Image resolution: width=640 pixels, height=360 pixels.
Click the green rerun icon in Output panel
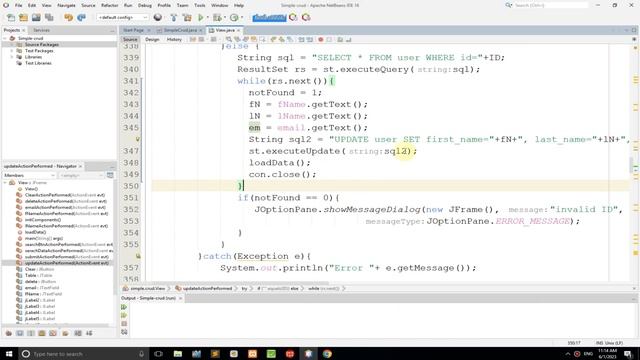click(124, 307)
